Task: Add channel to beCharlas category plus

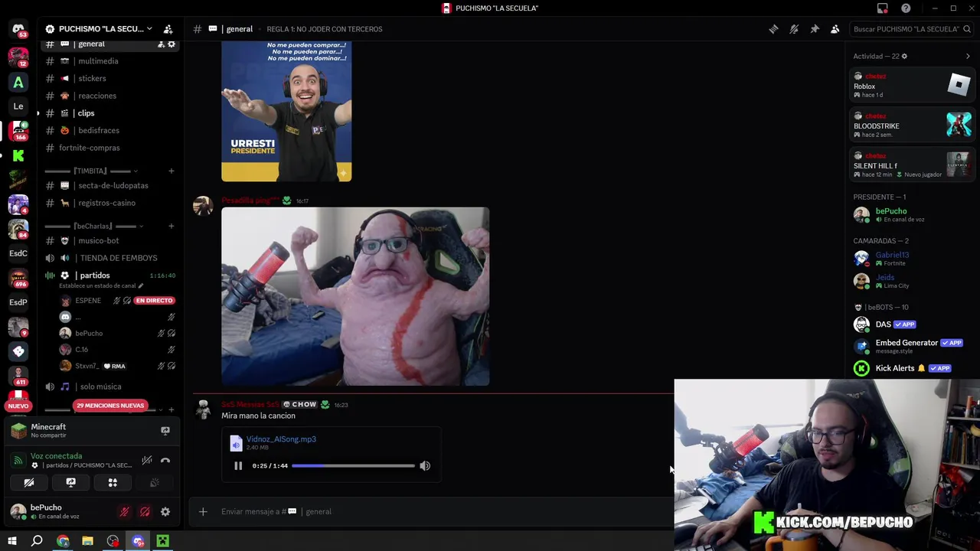Action: [x=171, y=226]
